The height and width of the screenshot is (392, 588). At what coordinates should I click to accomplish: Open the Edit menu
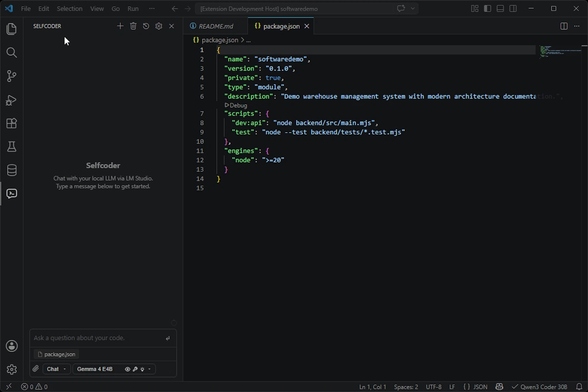pos(44,8)
